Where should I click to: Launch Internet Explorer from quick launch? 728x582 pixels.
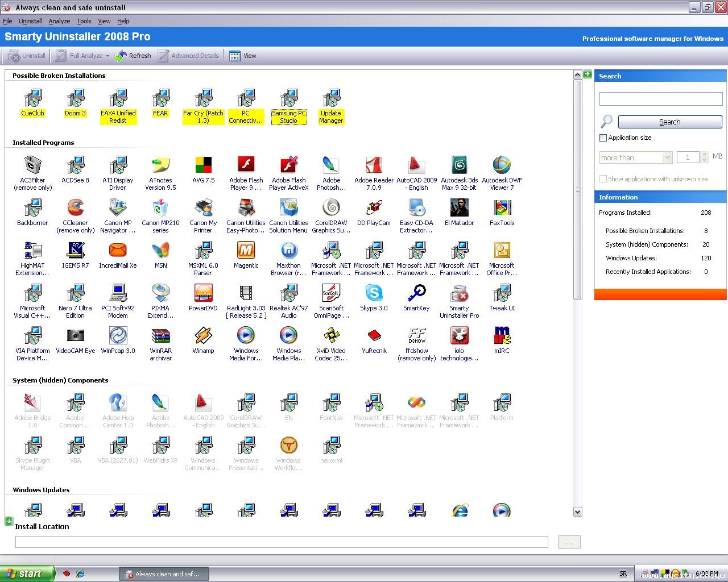(x=80, y=574)
